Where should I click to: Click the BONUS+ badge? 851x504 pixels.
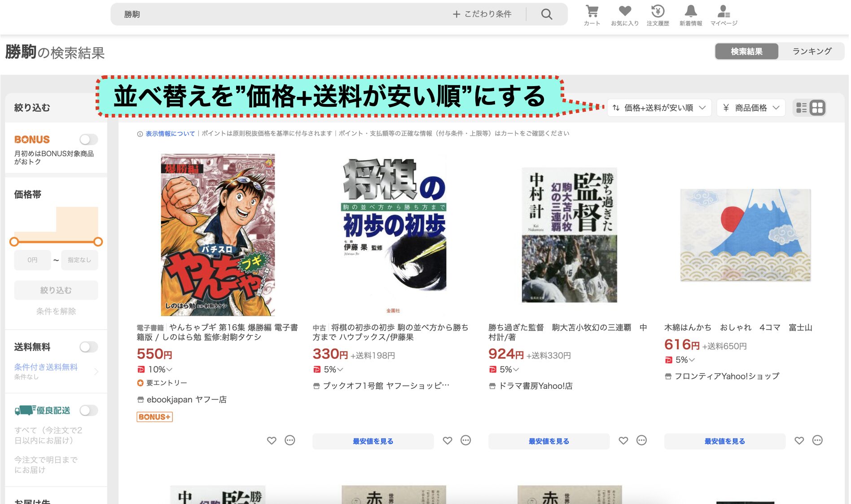tap(154, 417)
